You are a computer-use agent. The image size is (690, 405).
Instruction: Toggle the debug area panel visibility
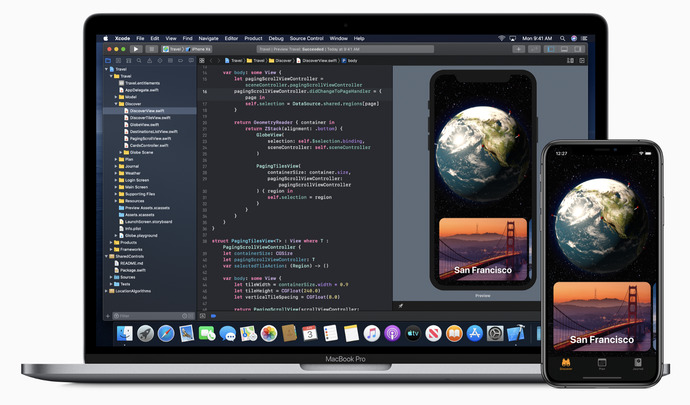[x=564, y=49]
